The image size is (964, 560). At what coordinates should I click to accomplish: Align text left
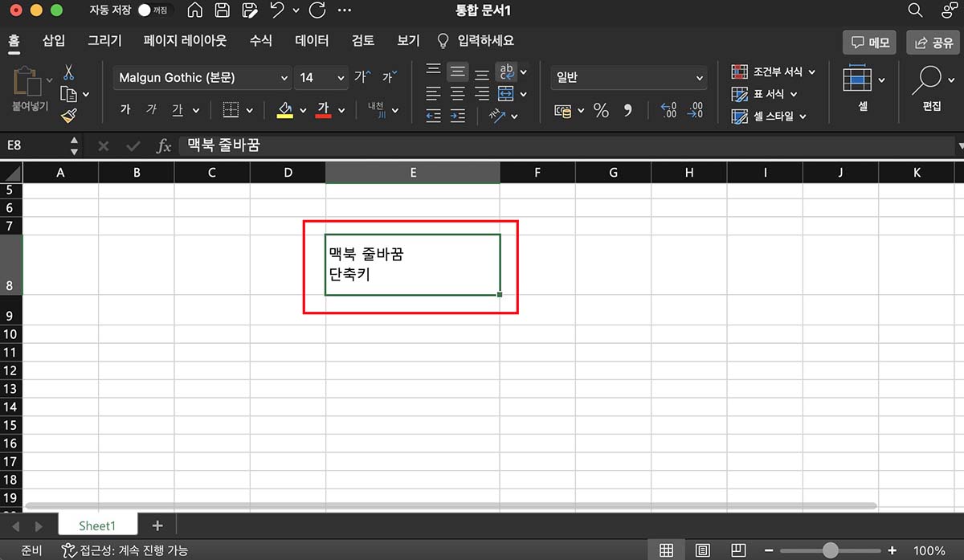click(434, 94)
